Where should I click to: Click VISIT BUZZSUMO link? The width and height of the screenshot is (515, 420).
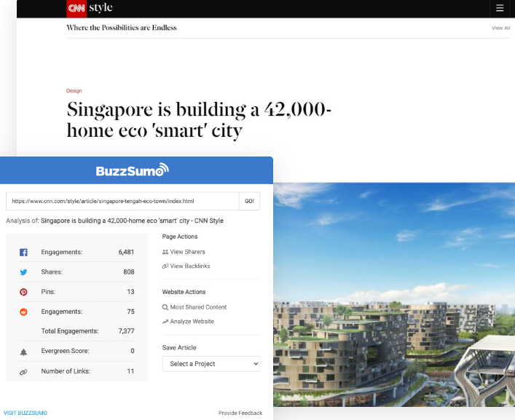click(x=25, y=413)
